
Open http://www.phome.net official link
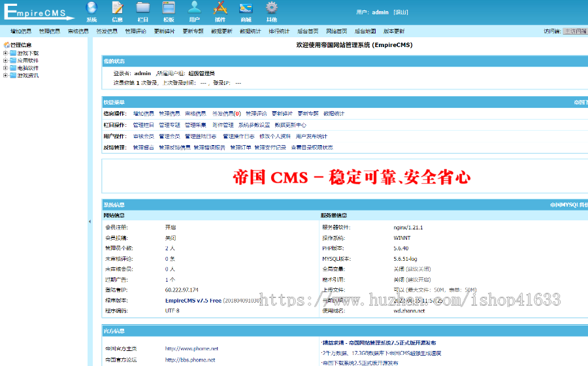pyautogui.click(x=191, y=348)
